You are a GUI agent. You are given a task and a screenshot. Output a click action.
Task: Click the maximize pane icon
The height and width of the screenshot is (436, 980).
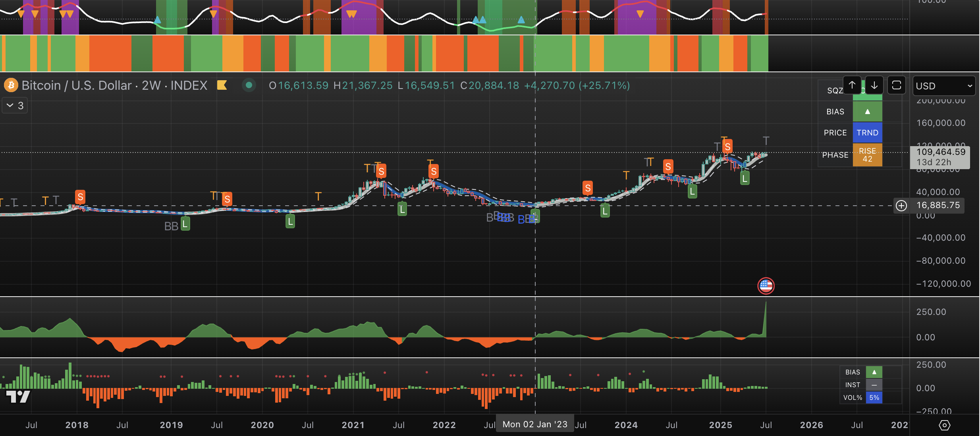click(x=897, y=85)
